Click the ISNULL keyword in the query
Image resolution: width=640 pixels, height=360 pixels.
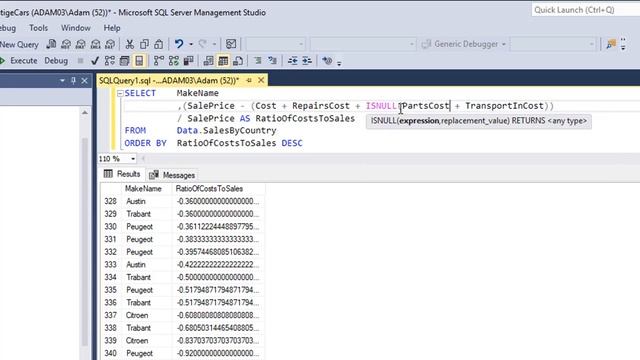(381, 106)
